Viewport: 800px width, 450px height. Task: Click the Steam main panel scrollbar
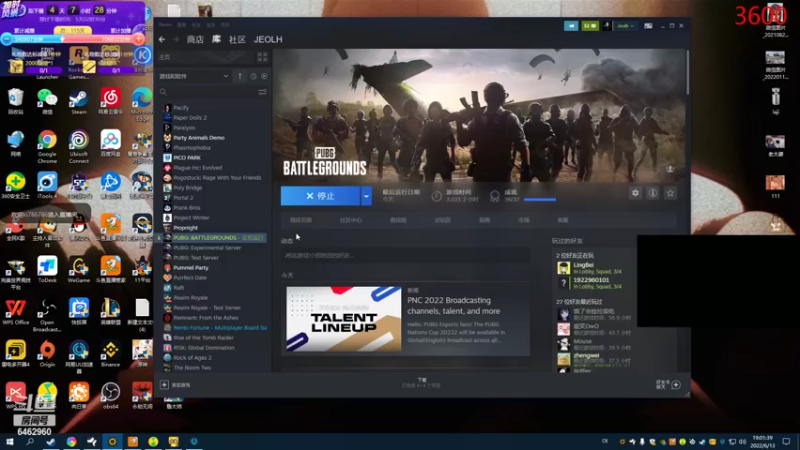(687, 73)
